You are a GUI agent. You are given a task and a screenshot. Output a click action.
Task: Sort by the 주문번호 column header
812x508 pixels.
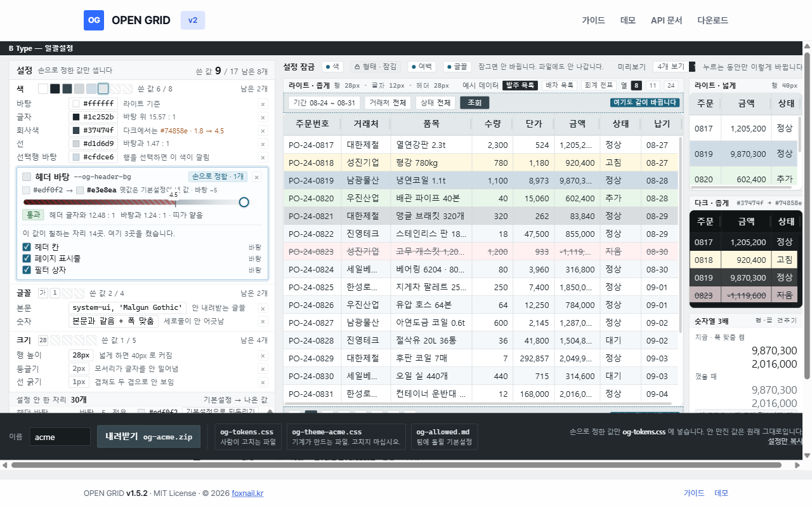pos(312,124)
